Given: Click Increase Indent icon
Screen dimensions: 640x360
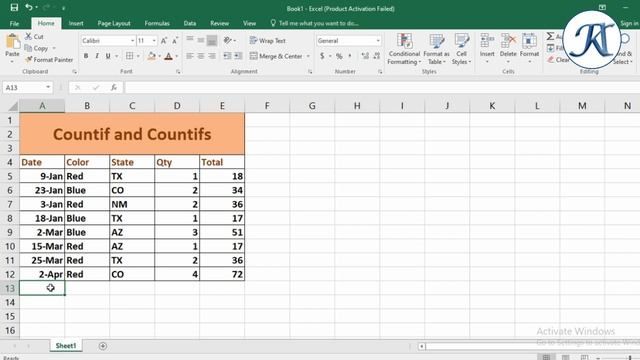Looking at the screenshot, I should [238, 56].
